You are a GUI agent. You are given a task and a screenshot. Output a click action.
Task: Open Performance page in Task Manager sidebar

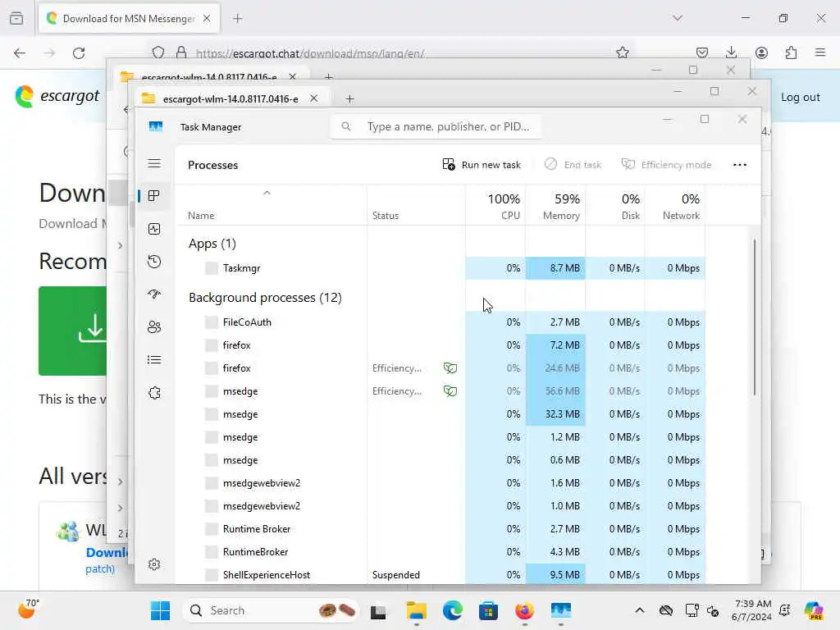tap(154, 230)
